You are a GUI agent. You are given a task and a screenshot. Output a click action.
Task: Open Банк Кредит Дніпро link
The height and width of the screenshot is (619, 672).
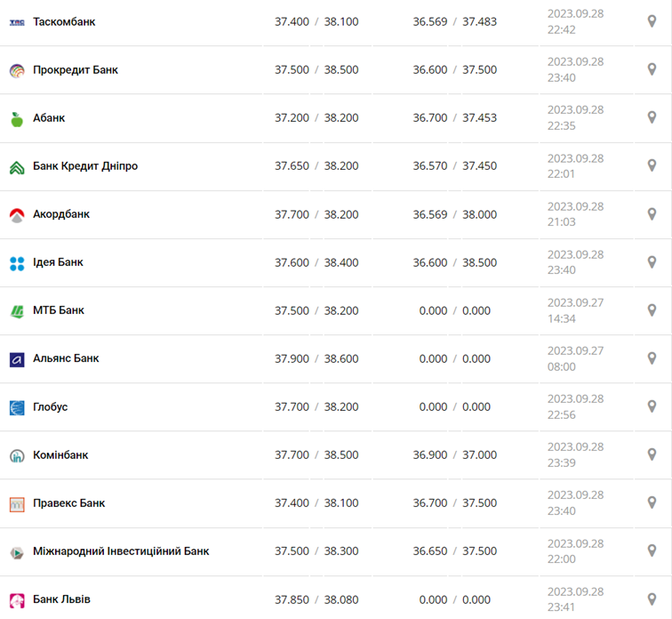[x=85, y=165]
